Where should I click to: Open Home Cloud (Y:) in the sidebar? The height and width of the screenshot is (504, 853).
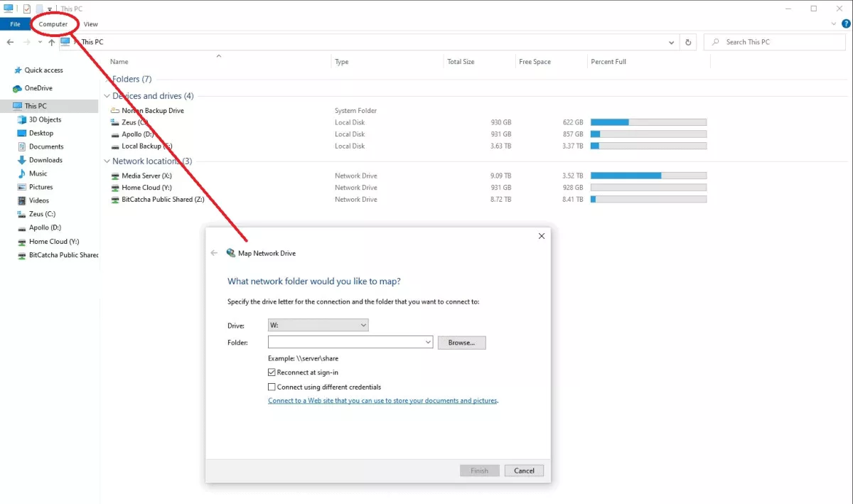[x=53, y=242]
